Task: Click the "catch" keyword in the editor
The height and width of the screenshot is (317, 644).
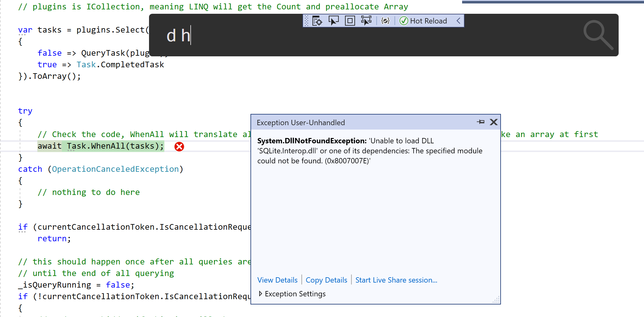Action: pyautogui.click(x=30, y=169)
